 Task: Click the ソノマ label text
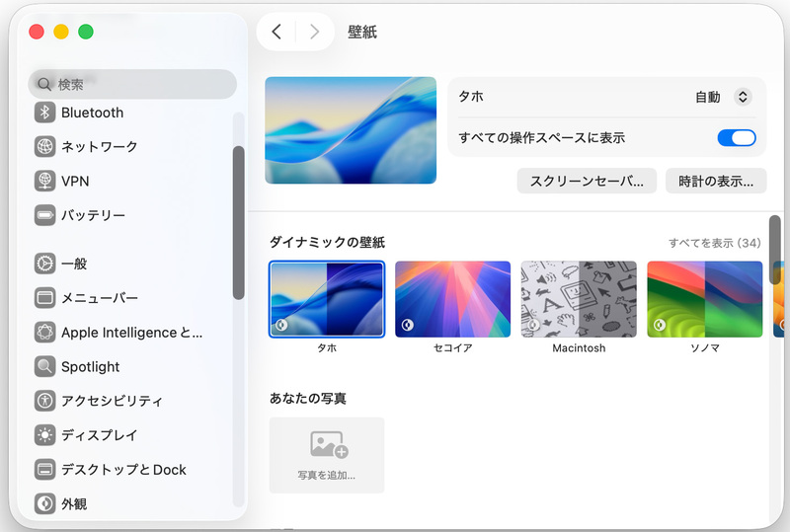705,347
